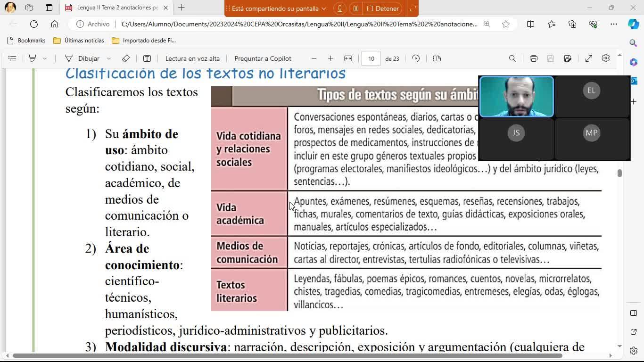Open the Workspaces menu

(29, 8)
